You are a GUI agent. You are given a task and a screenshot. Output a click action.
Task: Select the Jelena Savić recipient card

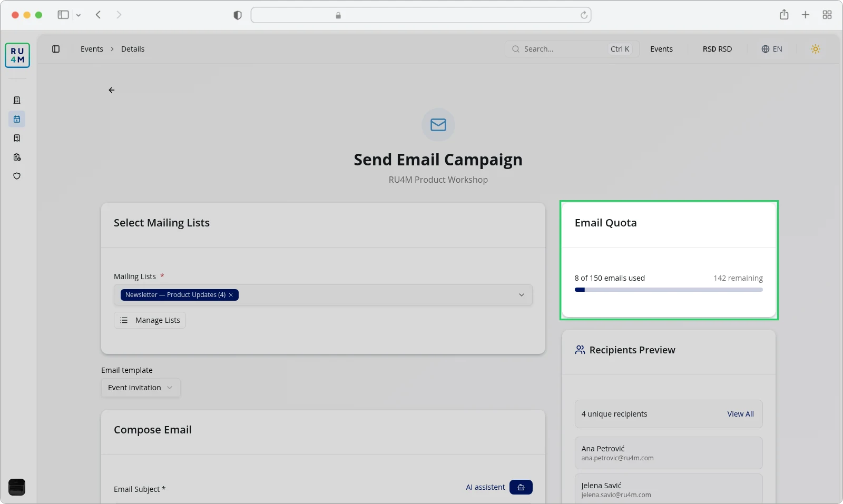point(669,489)
